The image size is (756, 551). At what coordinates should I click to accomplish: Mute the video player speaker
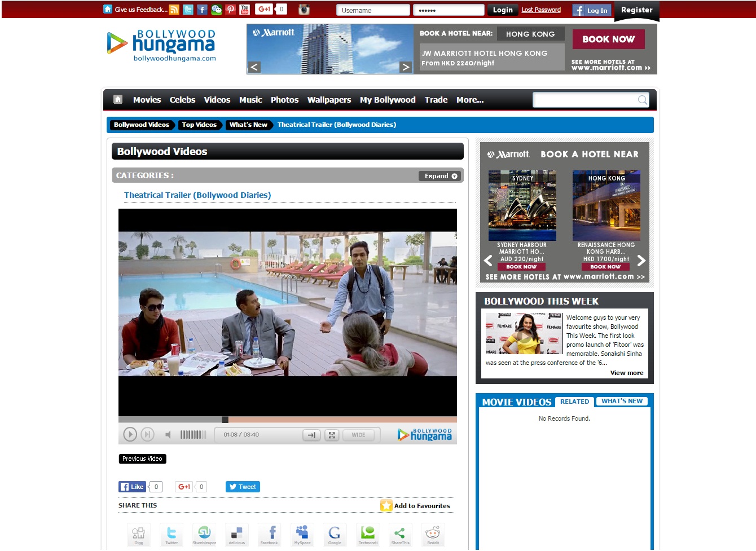click(x=168, y=435)
